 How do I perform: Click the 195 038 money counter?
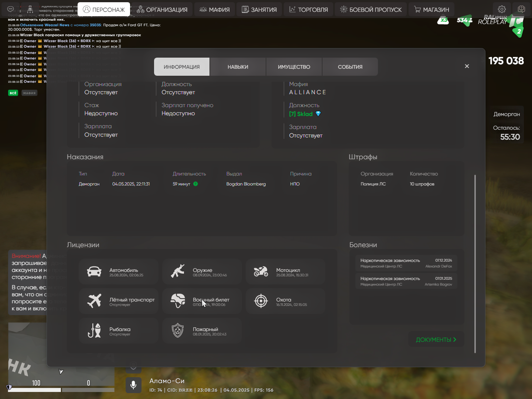[x=506, y=61]
